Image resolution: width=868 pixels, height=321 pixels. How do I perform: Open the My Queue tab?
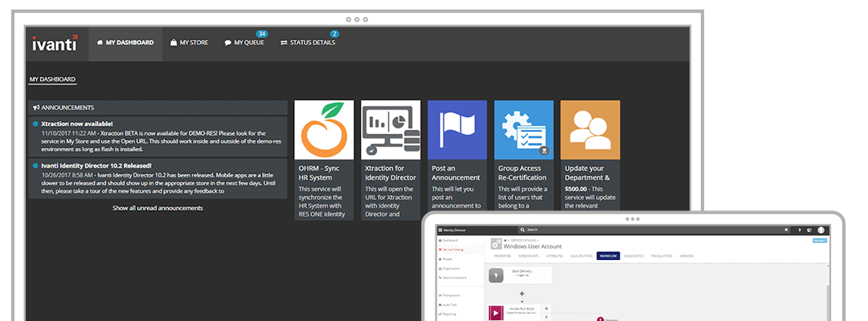[x=244, y=43]
